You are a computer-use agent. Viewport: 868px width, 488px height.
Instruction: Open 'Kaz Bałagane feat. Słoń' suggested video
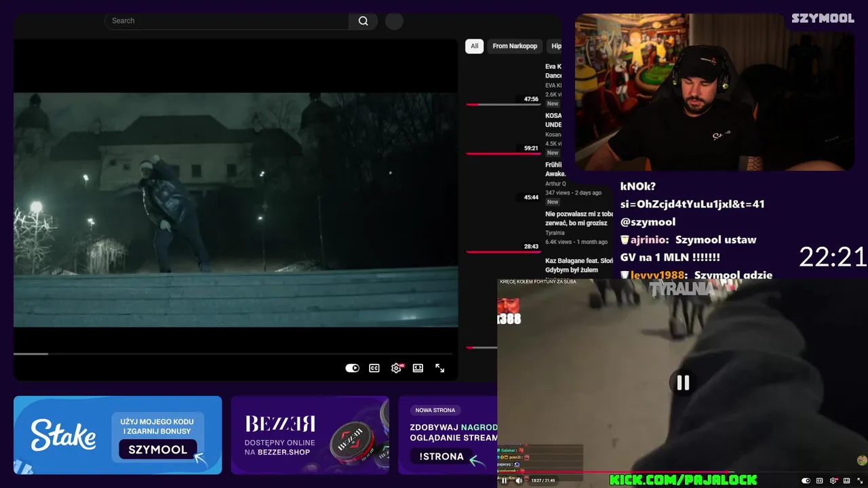(578, 266)
